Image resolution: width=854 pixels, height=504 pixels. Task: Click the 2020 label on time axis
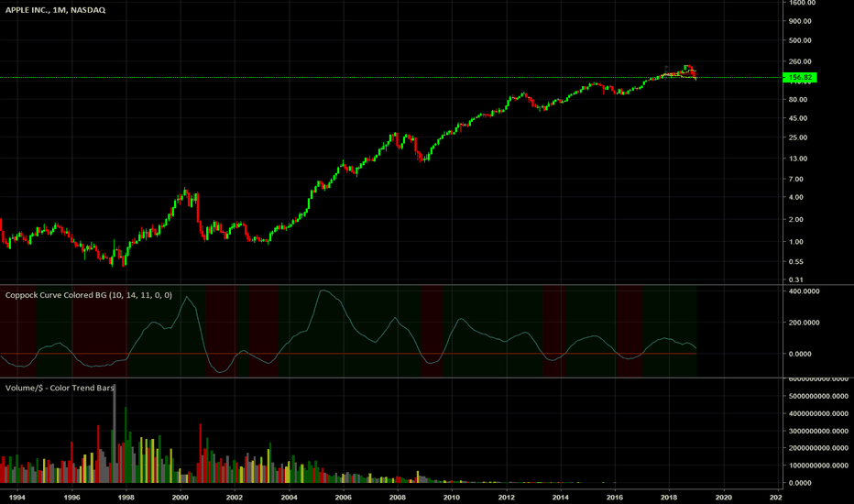pyautogui.click(x=723, y=498)
